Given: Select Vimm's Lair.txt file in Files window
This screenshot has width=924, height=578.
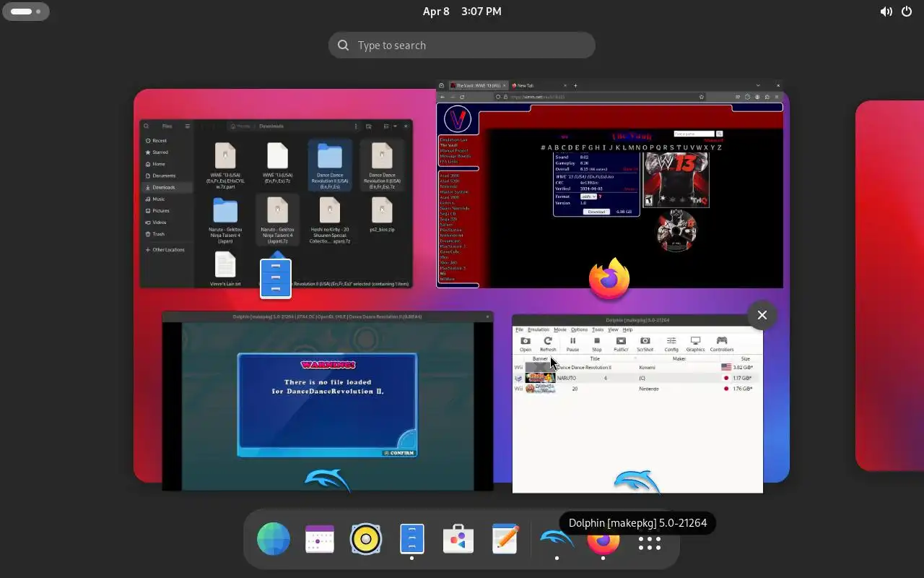Looking at the screenshot, I should point(225,269).
